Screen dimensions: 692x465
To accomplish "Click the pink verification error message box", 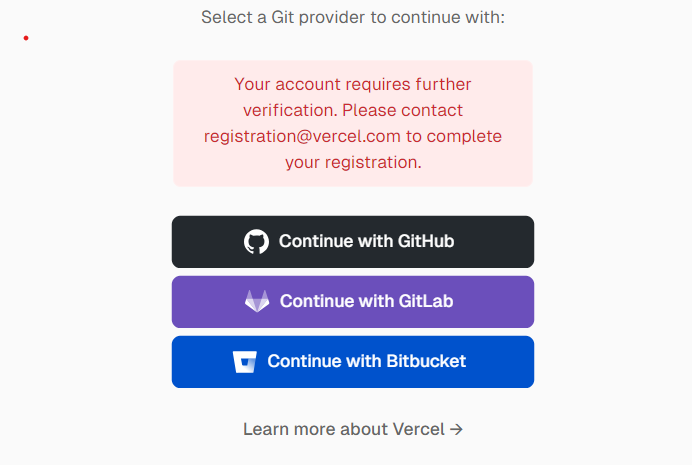I will [353, 124].
